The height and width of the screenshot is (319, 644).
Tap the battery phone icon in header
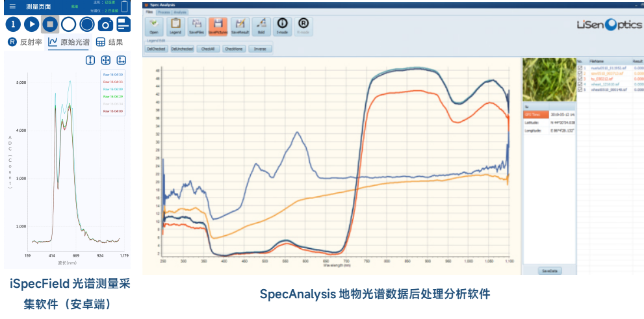click(x=125, y=6)
